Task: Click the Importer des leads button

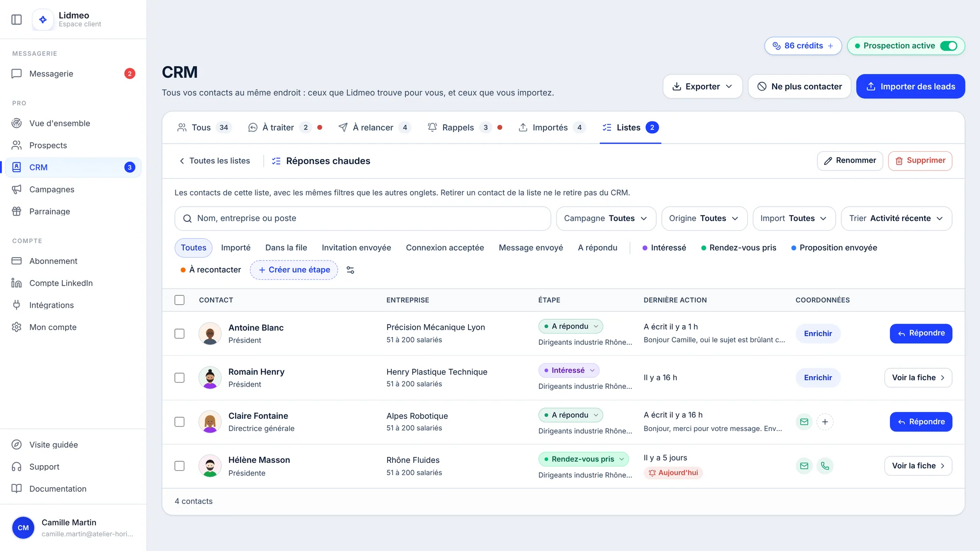Action: 910,87
